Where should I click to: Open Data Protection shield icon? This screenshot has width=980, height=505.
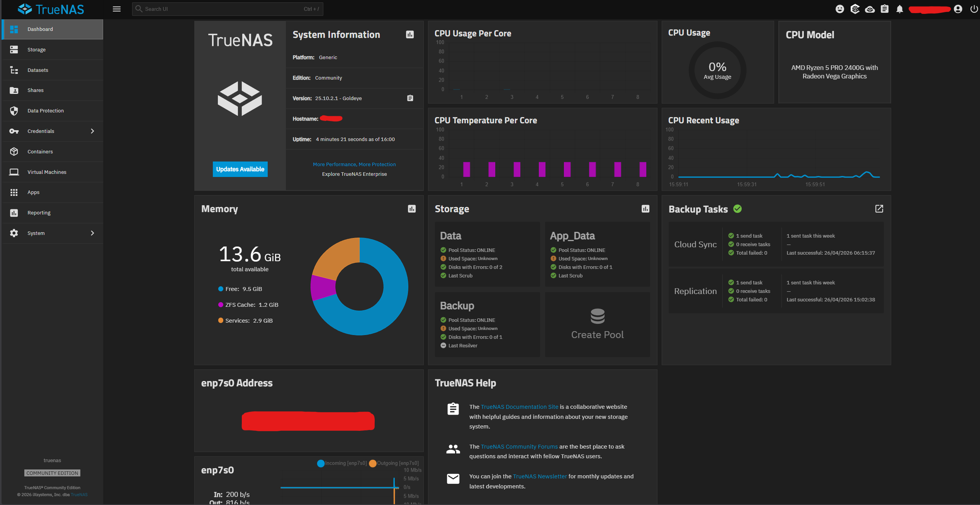(14, 111)
